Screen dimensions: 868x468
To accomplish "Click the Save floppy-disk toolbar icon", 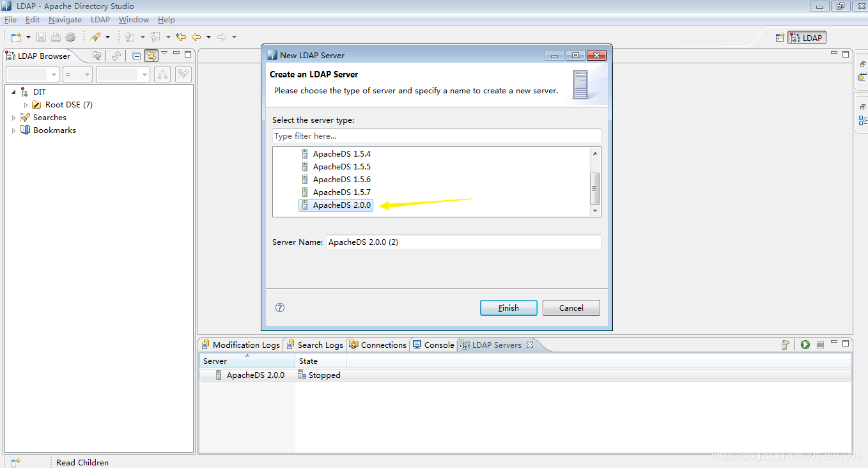I will 41,37.
